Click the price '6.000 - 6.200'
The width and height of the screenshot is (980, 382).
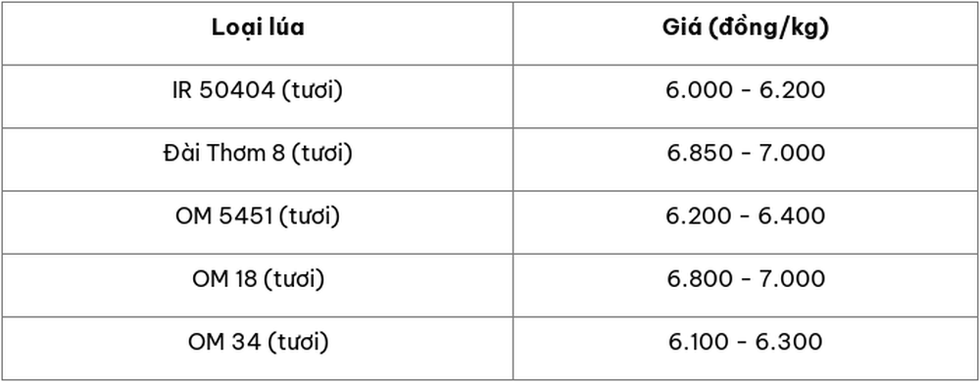(x=746, y=90)
